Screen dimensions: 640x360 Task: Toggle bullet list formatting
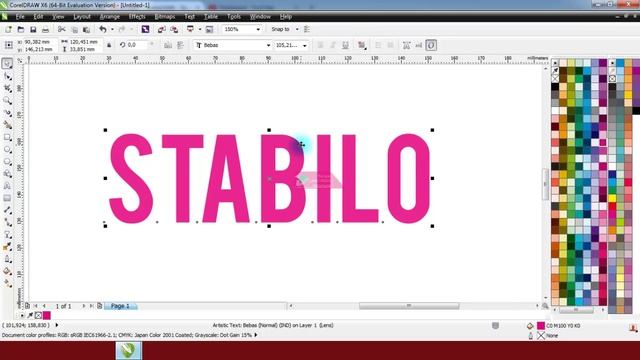point(378,45)
